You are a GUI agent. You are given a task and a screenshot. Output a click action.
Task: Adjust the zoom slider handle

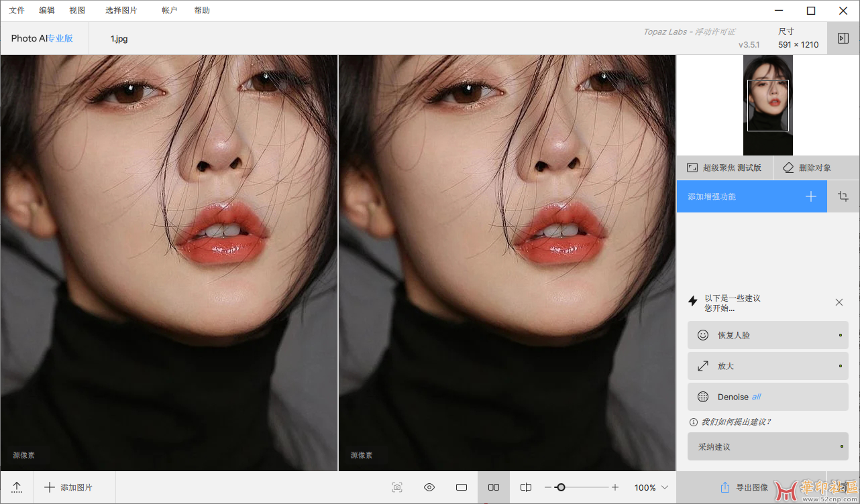561,487
